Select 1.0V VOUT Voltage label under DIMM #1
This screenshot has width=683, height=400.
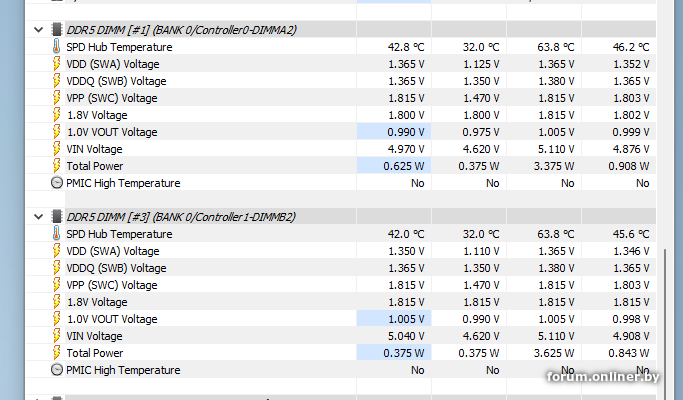click(x=112, y=132)
